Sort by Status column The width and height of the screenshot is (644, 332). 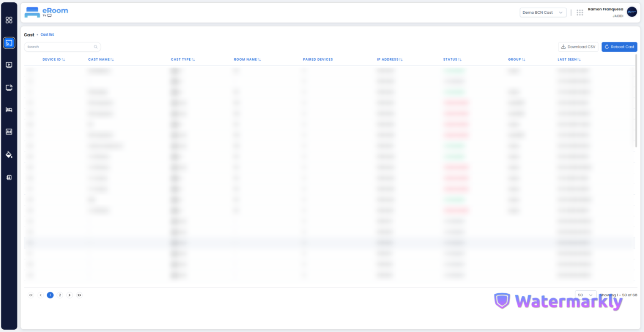[452, 59]
